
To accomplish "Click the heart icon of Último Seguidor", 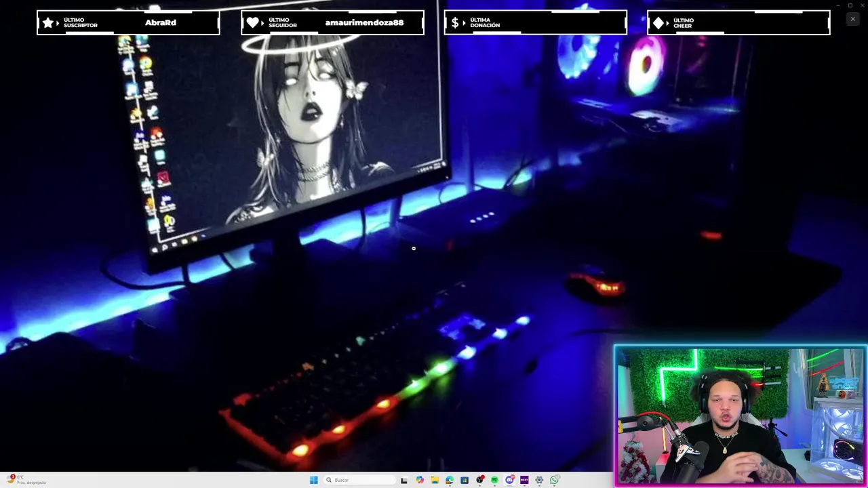I will [x=252, y=22].
